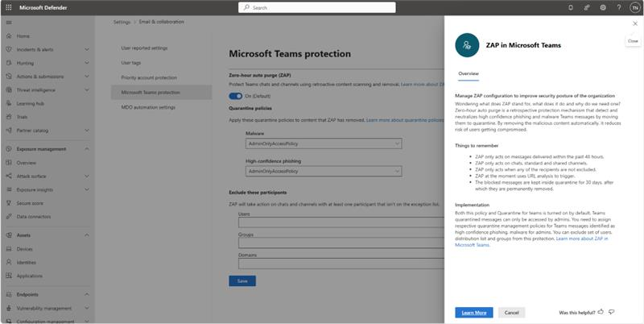Toggle the ZAP On (Default) switch
Viewport: 644px width, 324px height.
235,96
